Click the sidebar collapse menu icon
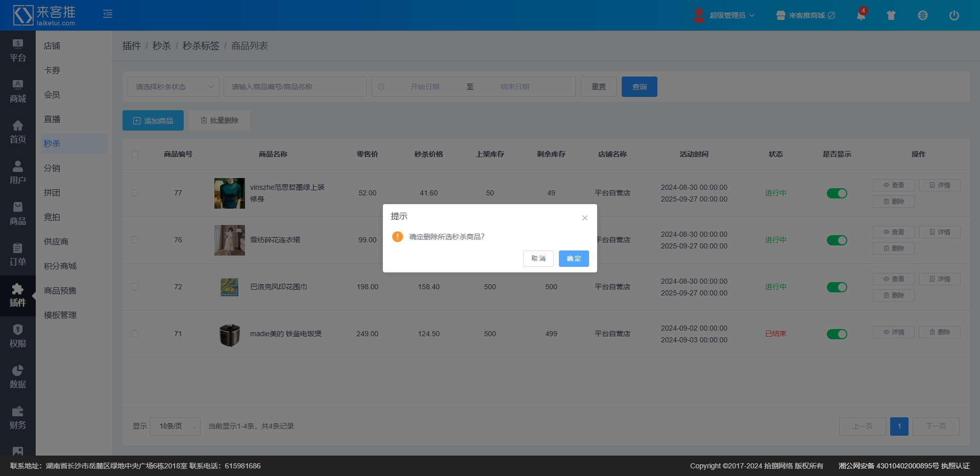This screenshot has height=476, width=980. (x=108, y=14)
